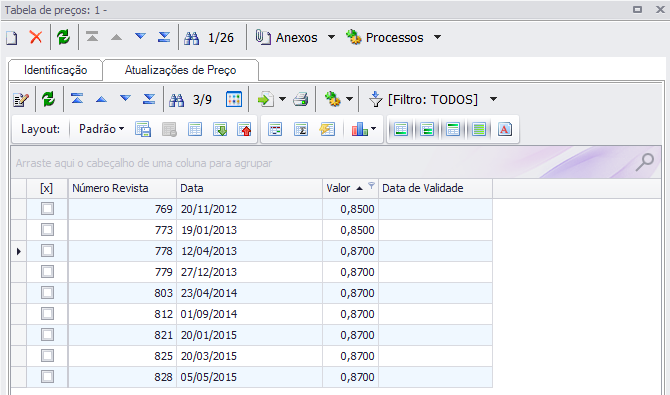Click the delete layout grid icon

pos(169,129)
